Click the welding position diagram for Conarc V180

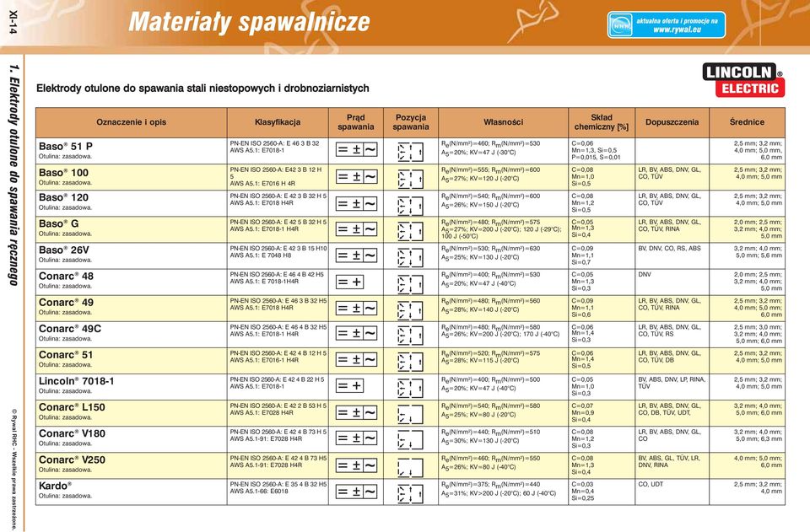pos(411,439)
